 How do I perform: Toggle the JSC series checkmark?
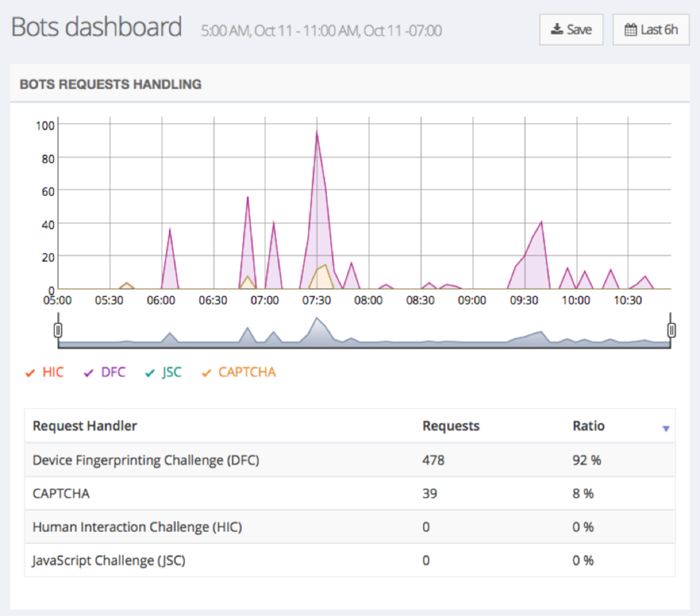coord(150,372)
